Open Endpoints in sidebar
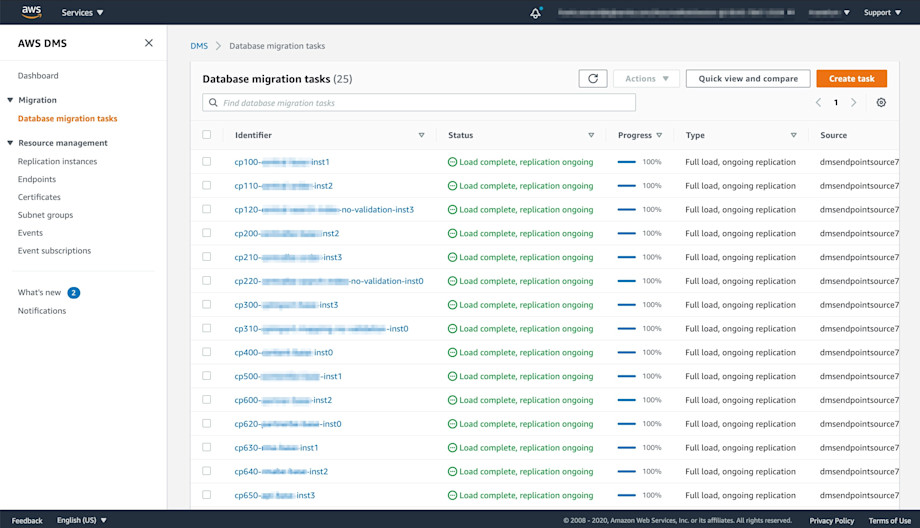Screen dimensions: 920x528 (37, 180)
